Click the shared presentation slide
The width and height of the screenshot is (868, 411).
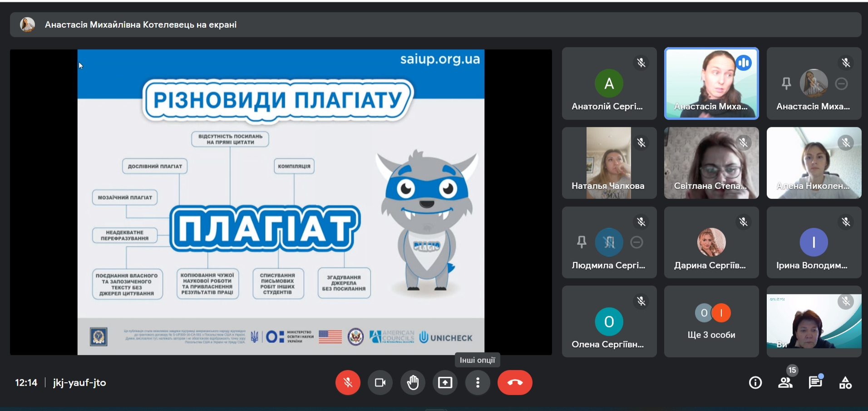(281, 202)
